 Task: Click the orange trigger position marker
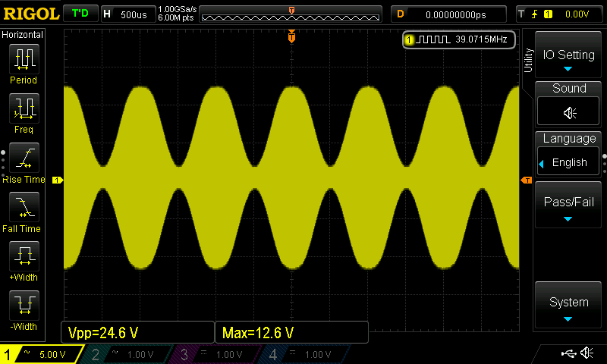(x=291, y=37)
